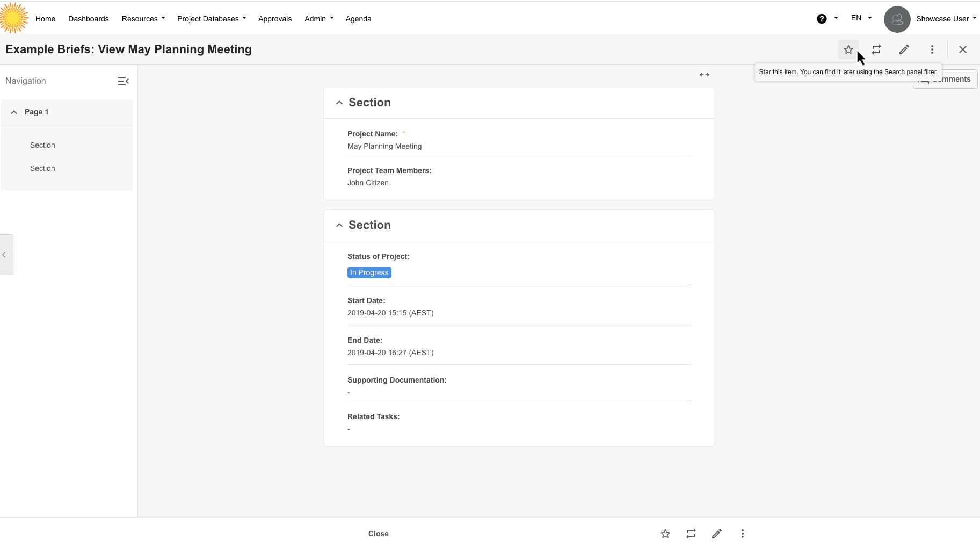Click the bottom bar repeat arrows icon

691,534
